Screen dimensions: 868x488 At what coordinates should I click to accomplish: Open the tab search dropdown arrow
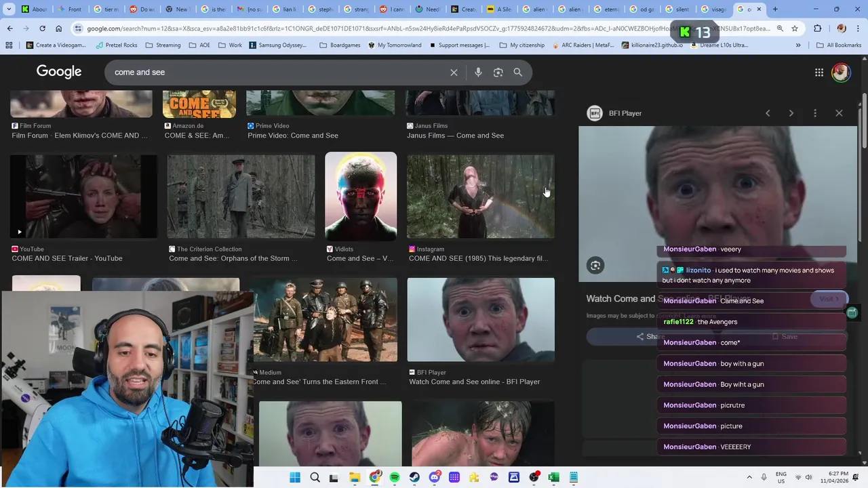[x=9, y=9]
